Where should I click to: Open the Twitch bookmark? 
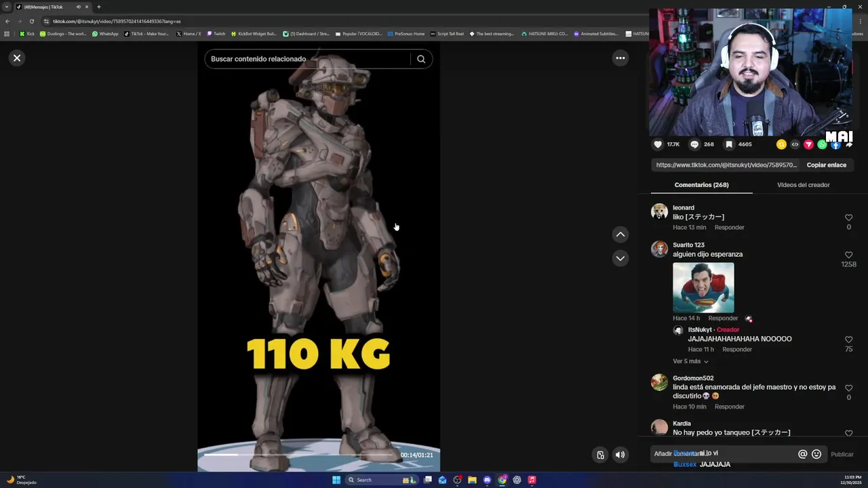[x=216, y=33]
